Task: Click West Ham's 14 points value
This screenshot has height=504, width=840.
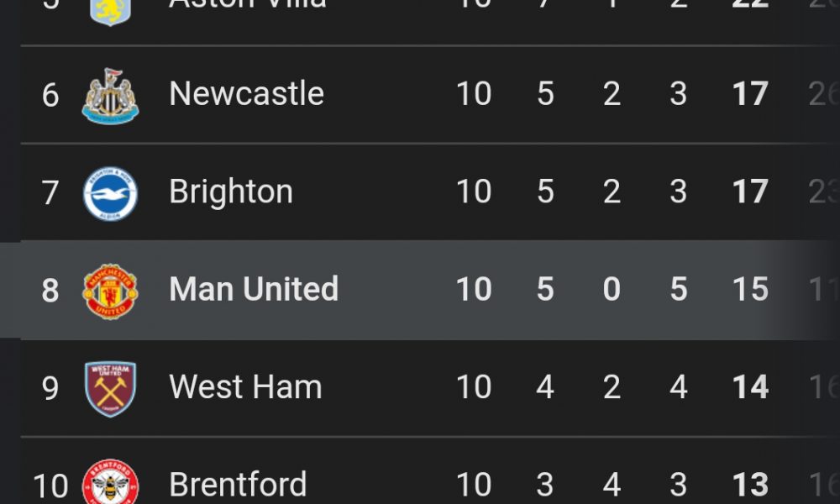Action: point(750,387)
